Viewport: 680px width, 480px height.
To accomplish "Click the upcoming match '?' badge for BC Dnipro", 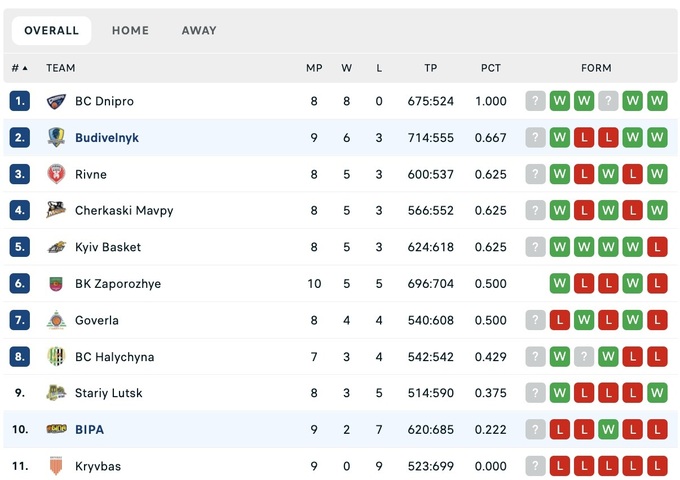I will [x=536, y=101].
